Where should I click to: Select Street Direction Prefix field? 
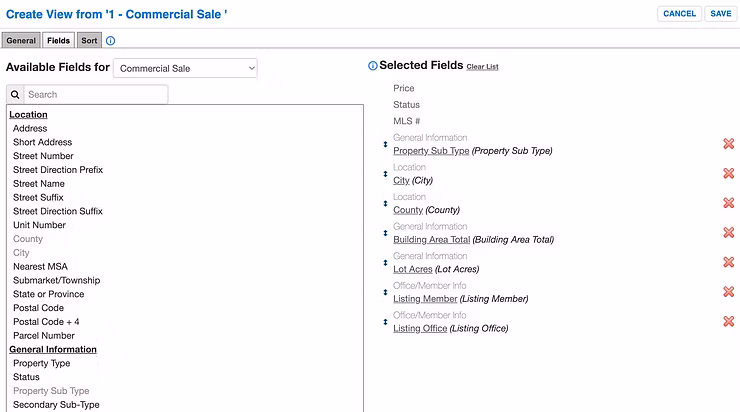(58, 170)
